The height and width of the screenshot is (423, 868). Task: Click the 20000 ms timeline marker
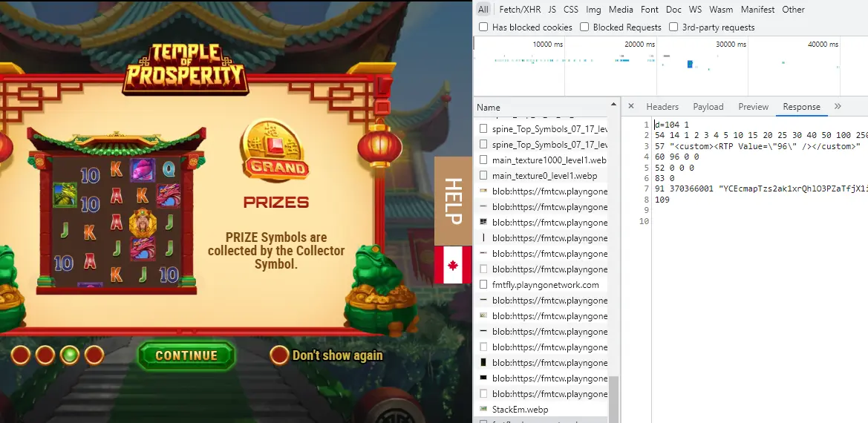(639, 45)
